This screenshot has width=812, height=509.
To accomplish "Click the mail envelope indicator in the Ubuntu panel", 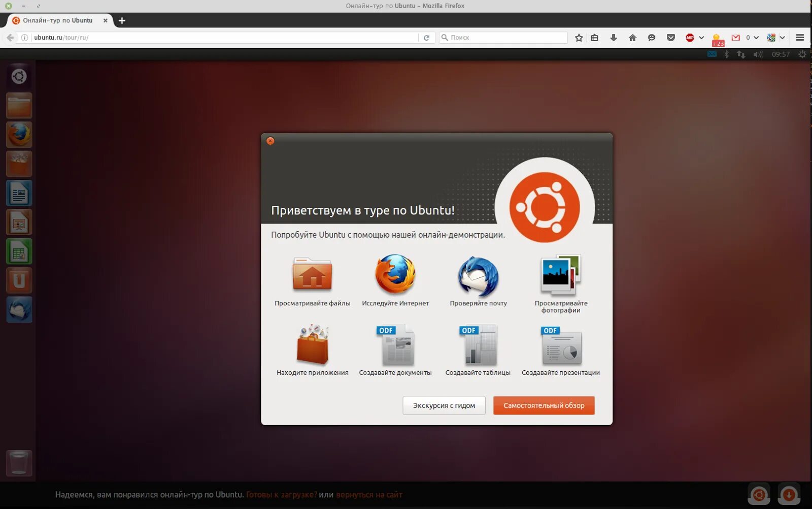I will [x=712, y=54].
